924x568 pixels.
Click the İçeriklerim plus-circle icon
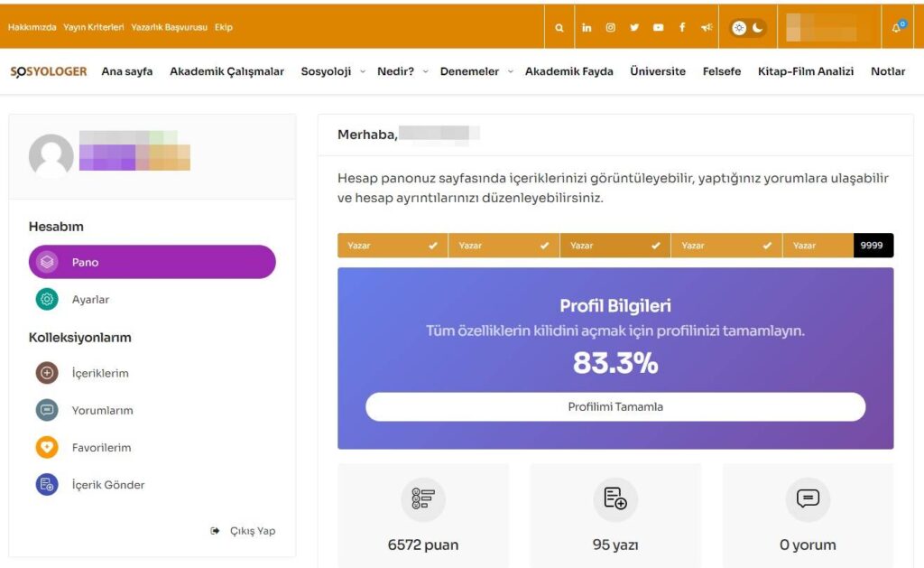tap(47, 373)
